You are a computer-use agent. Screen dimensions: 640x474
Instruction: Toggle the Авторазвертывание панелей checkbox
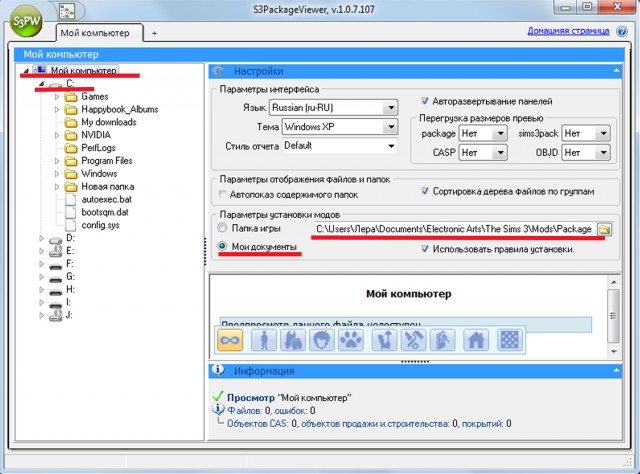[x=425, y=101]
